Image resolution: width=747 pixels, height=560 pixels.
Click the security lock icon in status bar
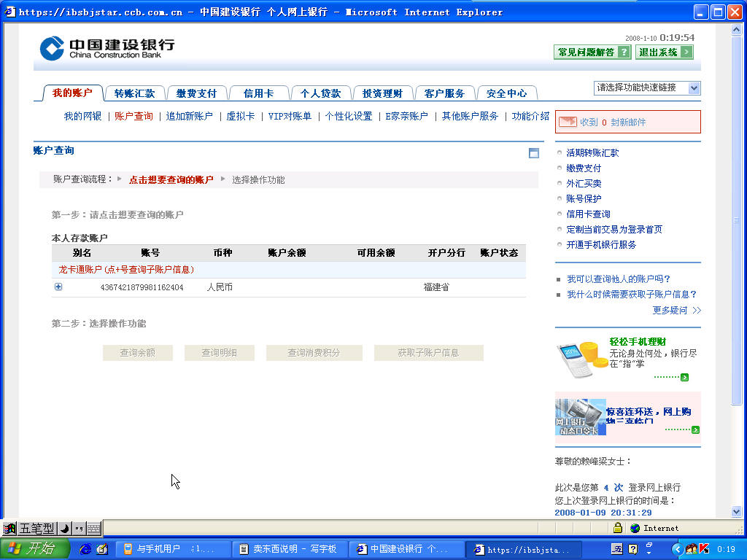click(x=618, y=528)
